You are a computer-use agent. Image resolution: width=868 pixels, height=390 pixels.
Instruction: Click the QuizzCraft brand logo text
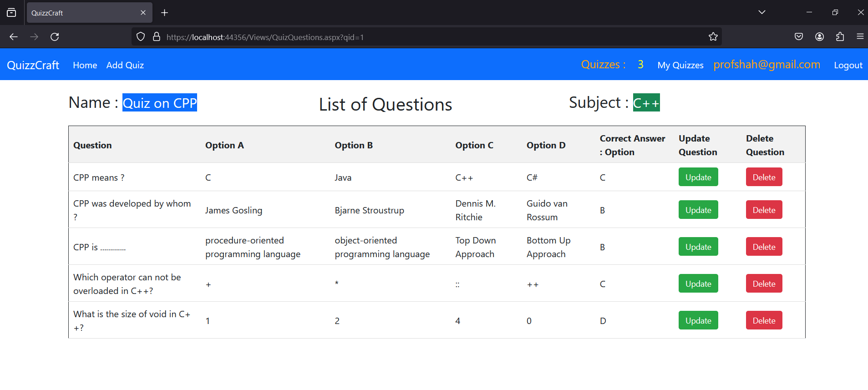(33, 65)
